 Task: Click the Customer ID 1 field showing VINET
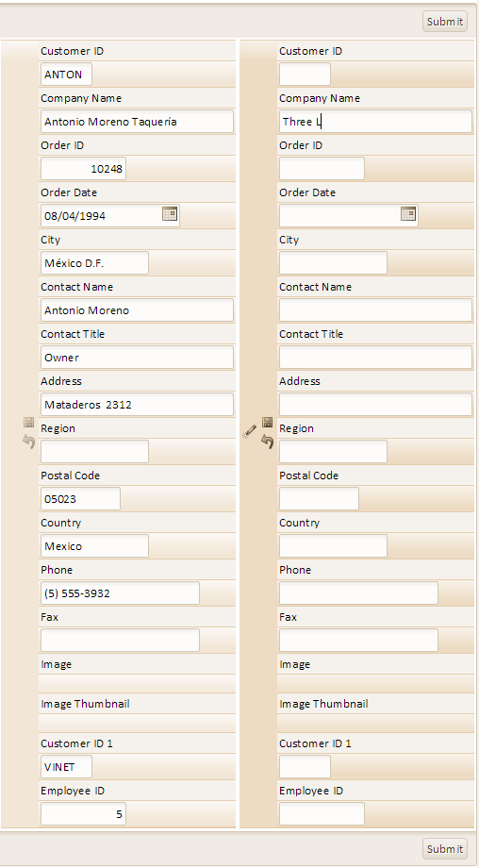point(66,767)
